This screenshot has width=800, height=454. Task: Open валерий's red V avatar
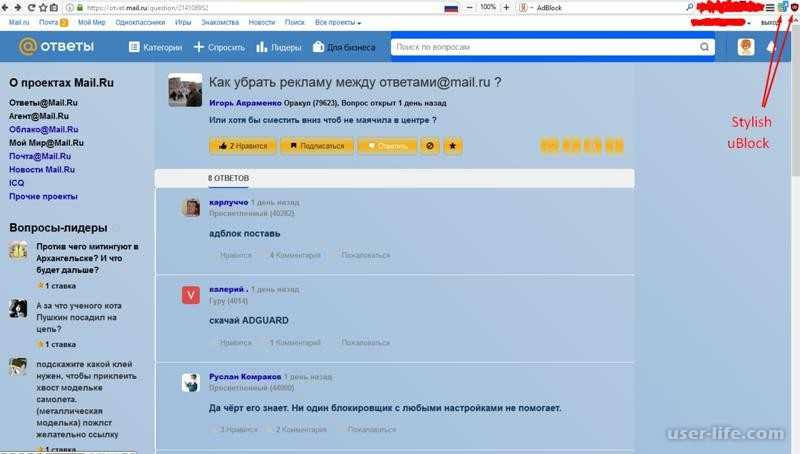pos(191,295)
